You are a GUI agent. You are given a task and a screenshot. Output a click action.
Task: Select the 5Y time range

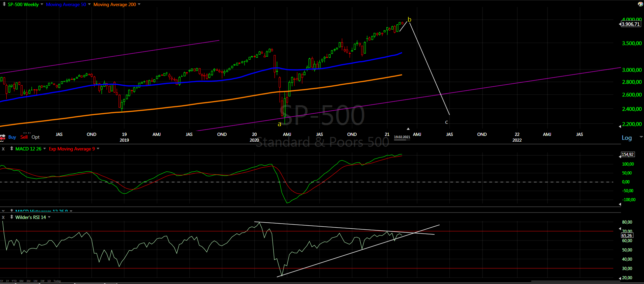click(2, 281)
